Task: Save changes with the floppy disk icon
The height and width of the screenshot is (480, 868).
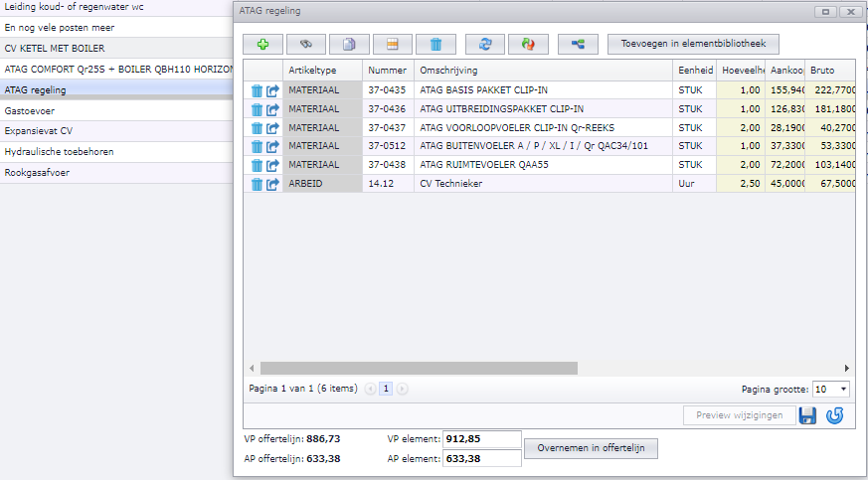Action: click(x=807, y=415)
